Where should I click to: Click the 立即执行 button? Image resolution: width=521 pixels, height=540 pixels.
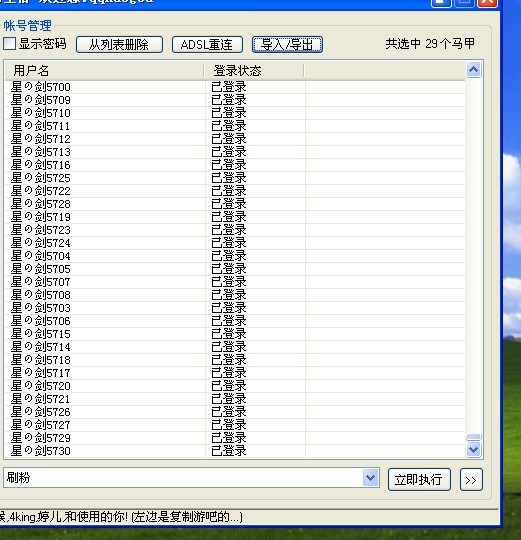[x=419, y=479]
